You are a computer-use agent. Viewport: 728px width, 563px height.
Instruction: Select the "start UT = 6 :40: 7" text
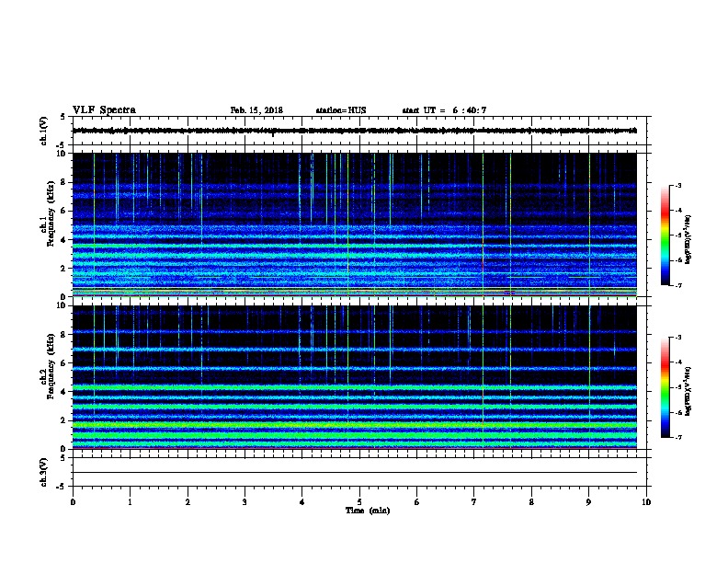pyautogui.click(x=444, y=110)
